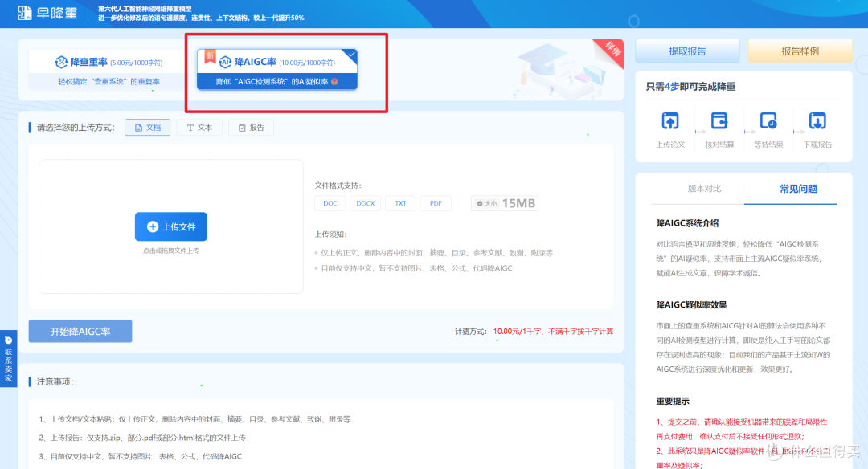Switch to the 常见问题 tab
Screen dimensions: 868x469
click(x=798, y=189)
